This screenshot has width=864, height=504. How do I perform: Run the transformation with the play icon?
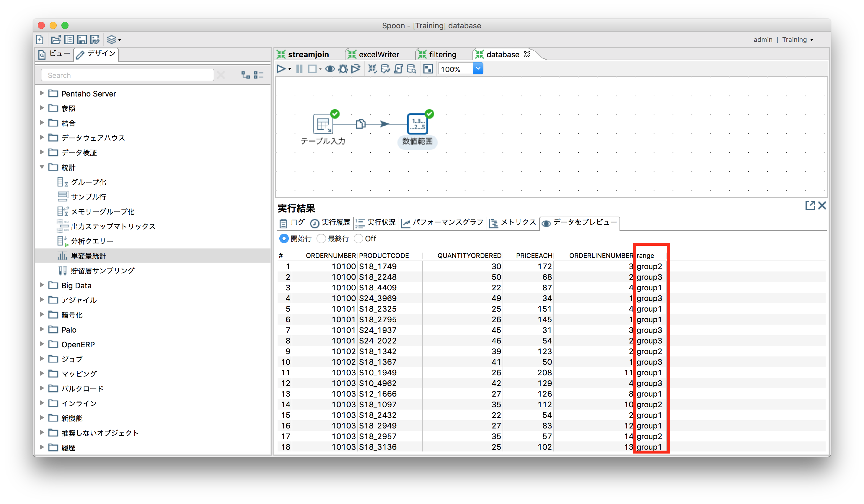(281, 68)
